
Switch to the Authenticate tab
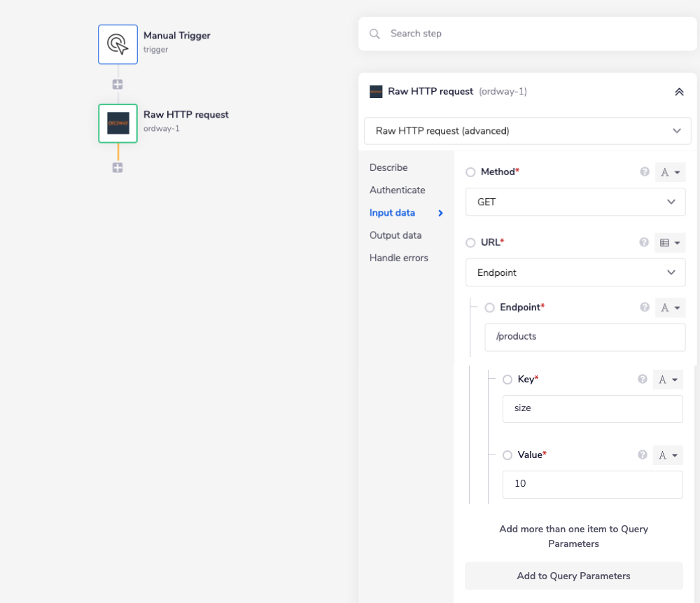pyautogui.click(x=397, y=190)
